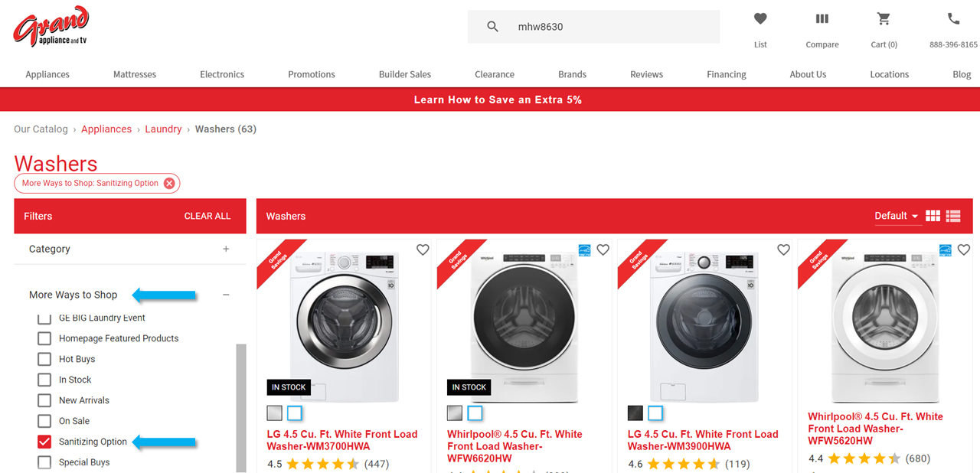Viewport: 980px width, 473px height.
Task: Check the Hot Buys checkbox
Action: tap(44, 359)
